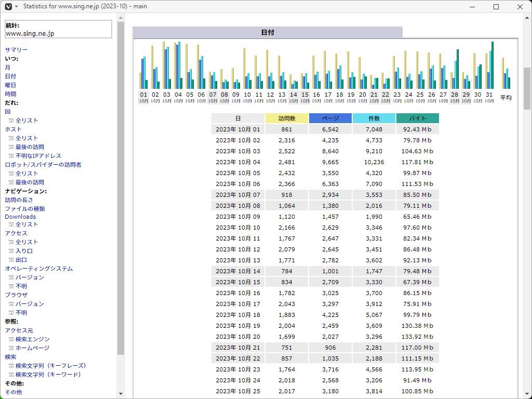The height and width of the screenshot is (399, 532).
Task: Open the オペレーティングシステム link
Action: [x=39, y=269]
